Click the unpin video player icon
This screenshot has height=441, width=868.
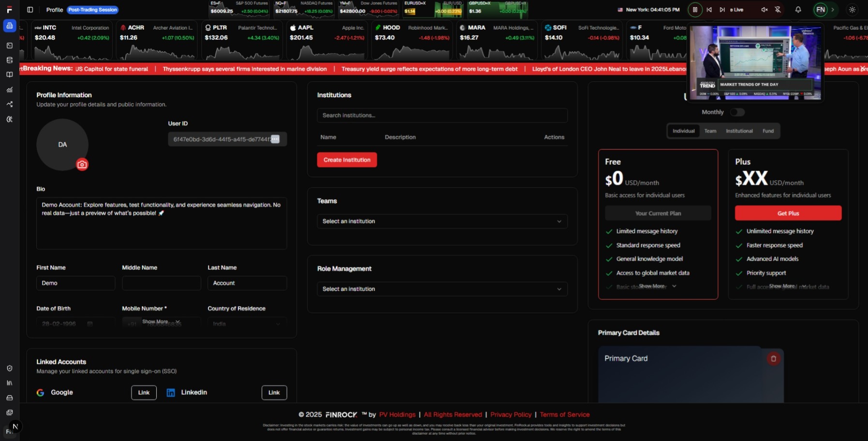(x=778, y=10)
